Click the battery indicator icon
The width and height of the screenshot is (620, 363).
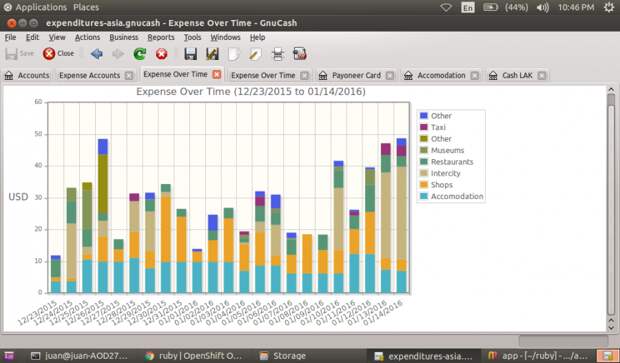point(490,7)
